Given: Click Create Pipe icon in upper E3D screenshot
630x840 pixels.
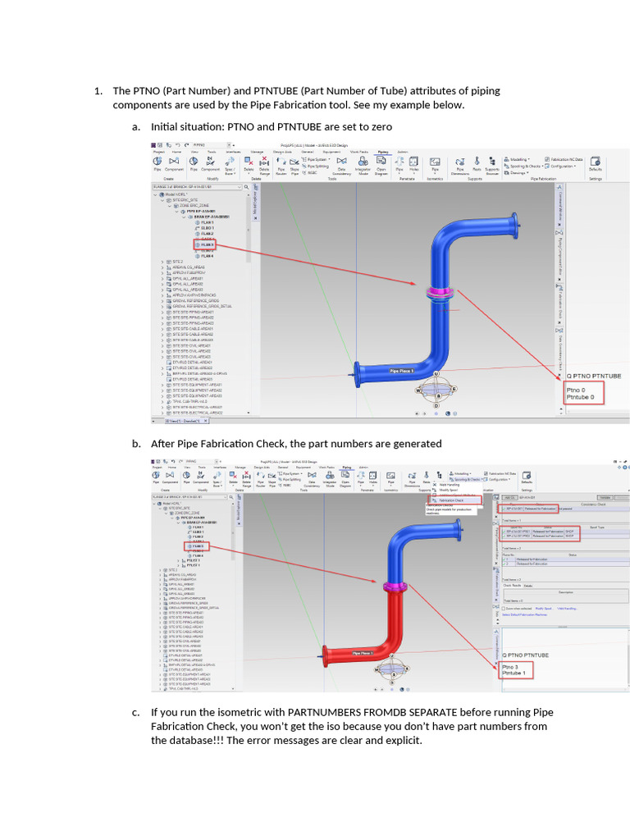Looking at the screenshot, I should tap(157, 161).
